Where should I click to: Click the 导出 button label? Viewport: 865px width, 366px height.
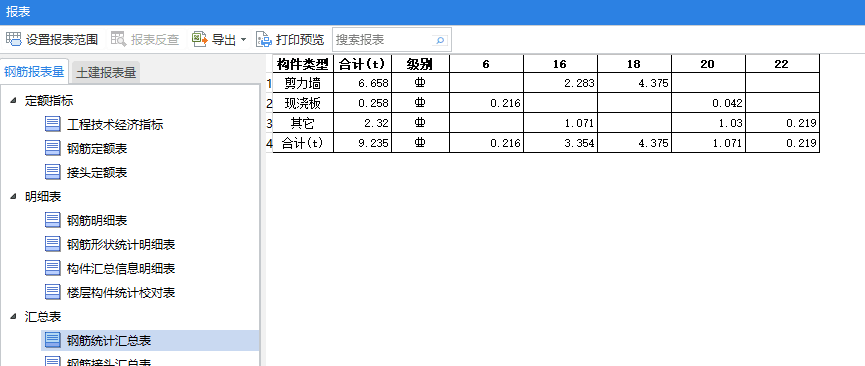(x=224, y=40)
